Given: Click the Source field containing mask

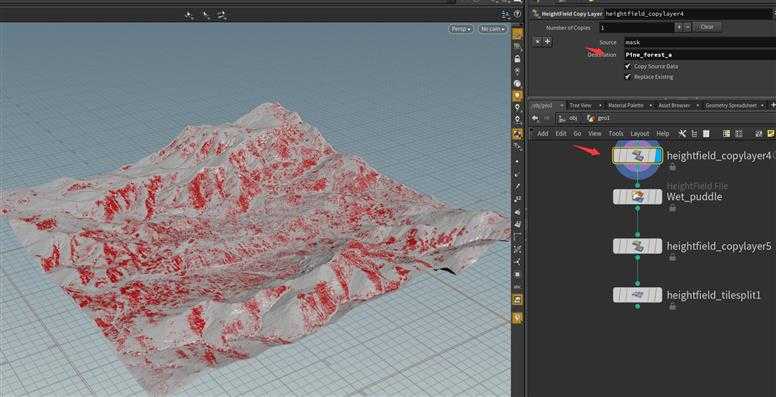Looking at the screenshot, I should pos(699,43).
